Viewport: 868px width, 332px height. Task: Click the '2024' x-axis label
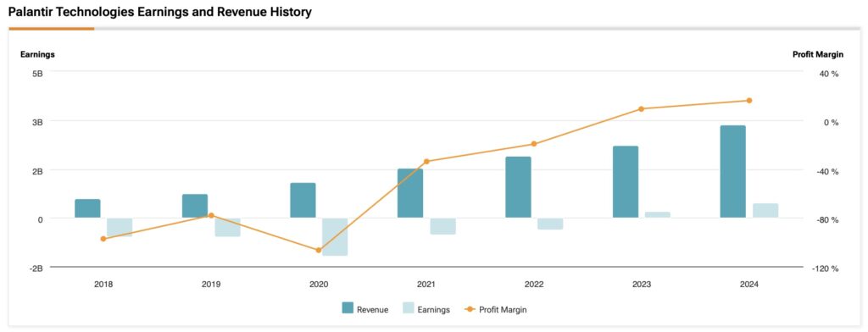click(x=749, y=285)
